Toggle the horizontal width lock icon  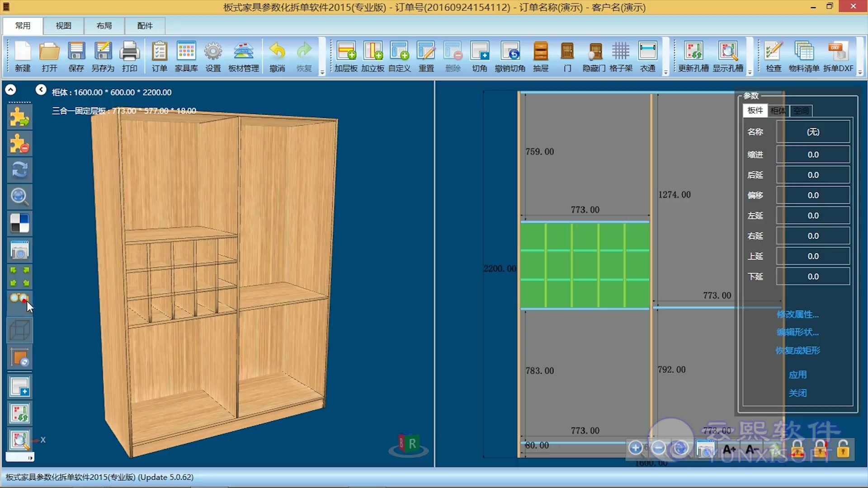coord(797,449)
